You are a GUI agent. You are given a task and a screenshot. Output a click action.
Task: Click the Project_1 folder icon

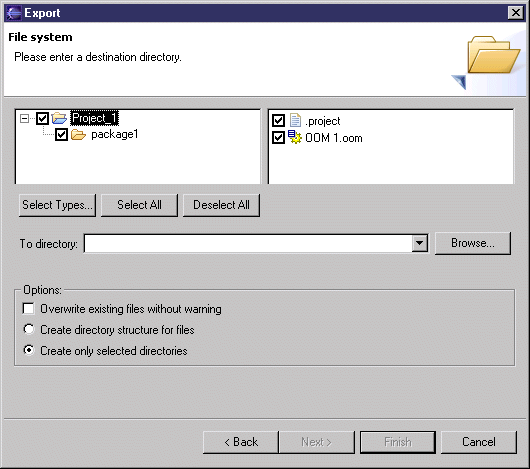pos(59,118)
